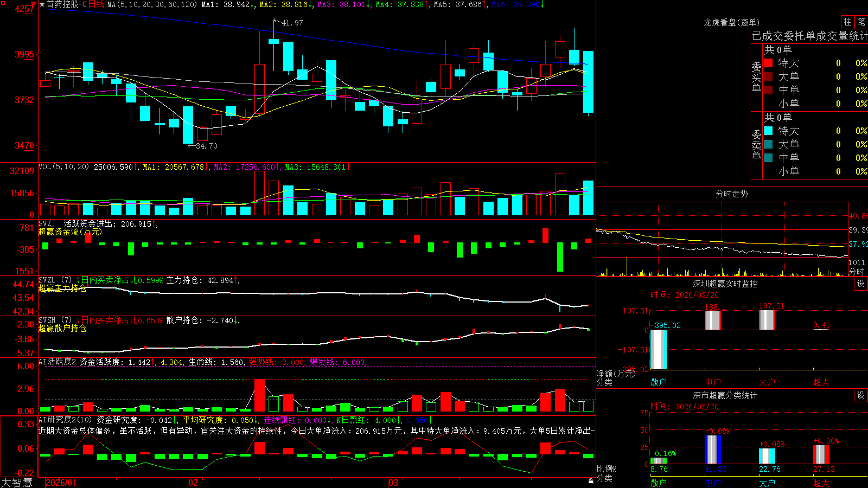The width and height of the screenshot is (868, 488).
Task: Click the 中户 188.1 bar in real-time monitor
Action: pos(713,320)
